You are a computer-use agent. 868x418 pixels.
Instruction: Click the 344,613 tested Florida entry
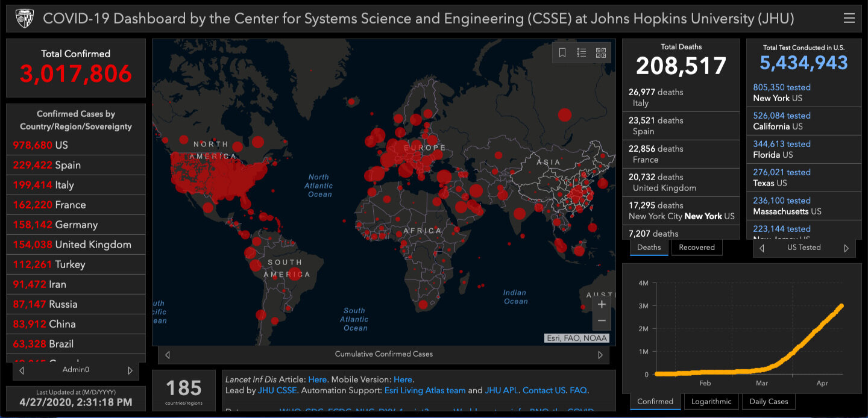pos(804,149)
